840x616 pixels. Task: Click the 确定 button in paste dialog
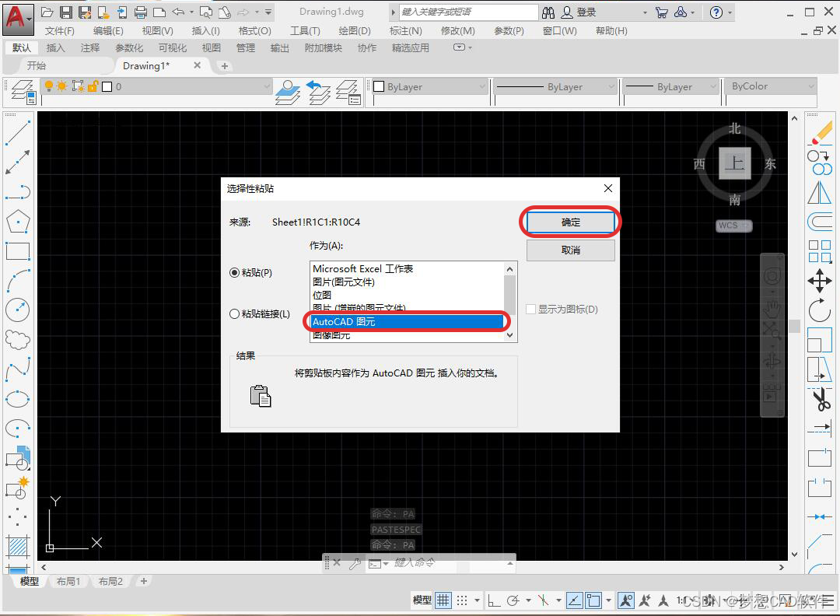point(571,222)
